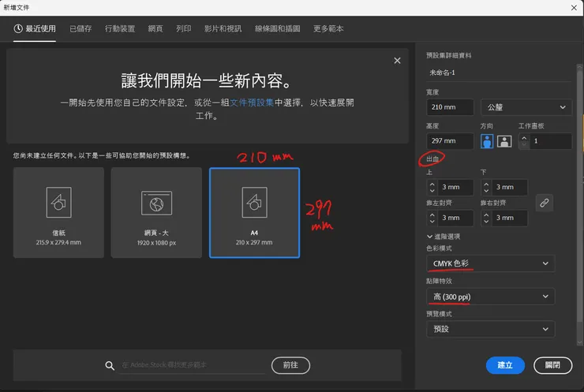Choose the A4 210 x 297 mm preset
The width and height of the screenshot is (584, 392).
coord(254,213)
